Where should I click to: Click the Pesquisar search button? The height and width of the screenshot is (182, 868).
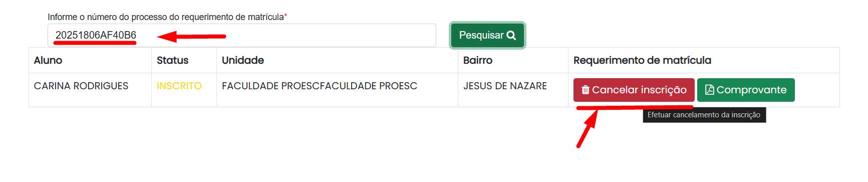pyautogui.click(x=487, y=35)
